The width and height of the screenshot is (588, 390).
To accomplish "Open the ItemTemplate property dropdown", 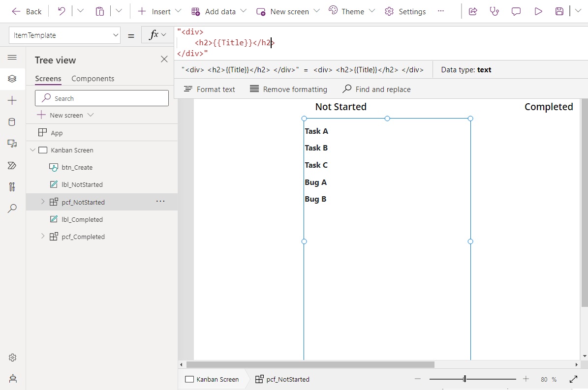I will tap(117, 35).
